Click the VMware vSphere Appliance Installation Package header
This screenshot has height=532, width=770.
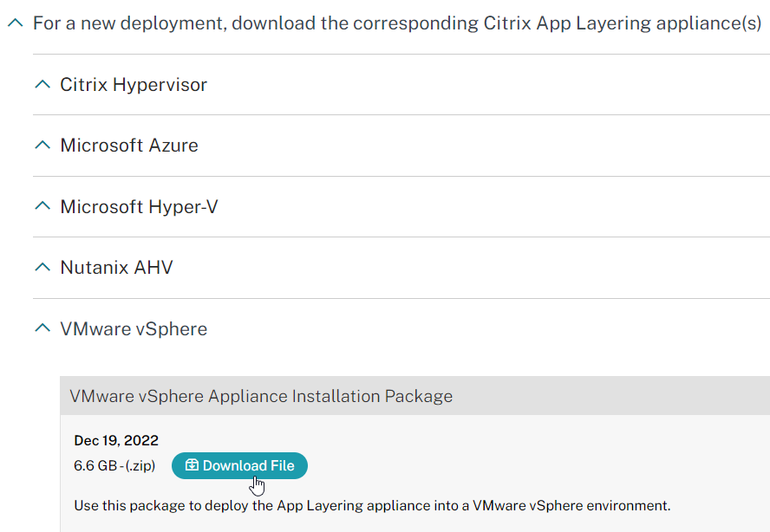415,396
